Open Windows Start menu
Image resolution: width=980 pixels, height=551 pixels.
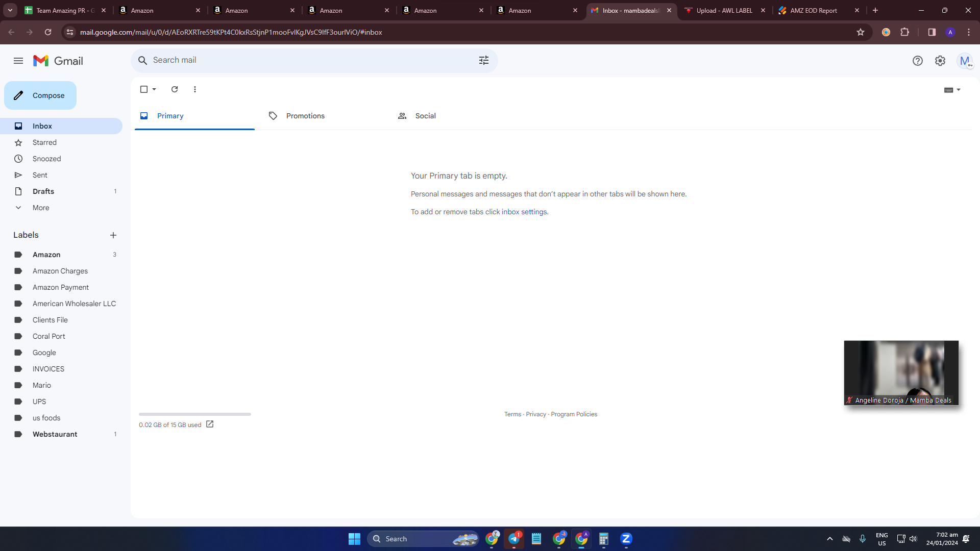pos(354,539)
